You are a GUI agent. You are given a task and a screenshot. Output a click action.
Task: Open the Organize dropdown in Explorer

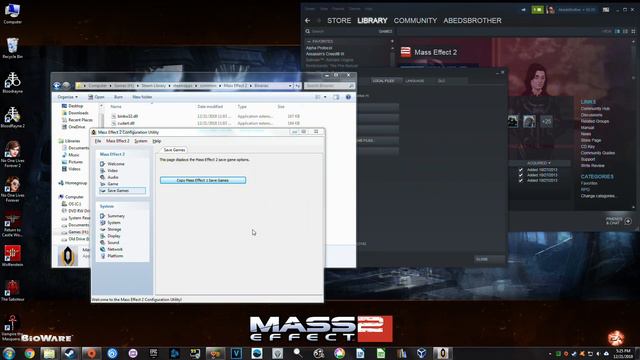click(x=67, y=97)
